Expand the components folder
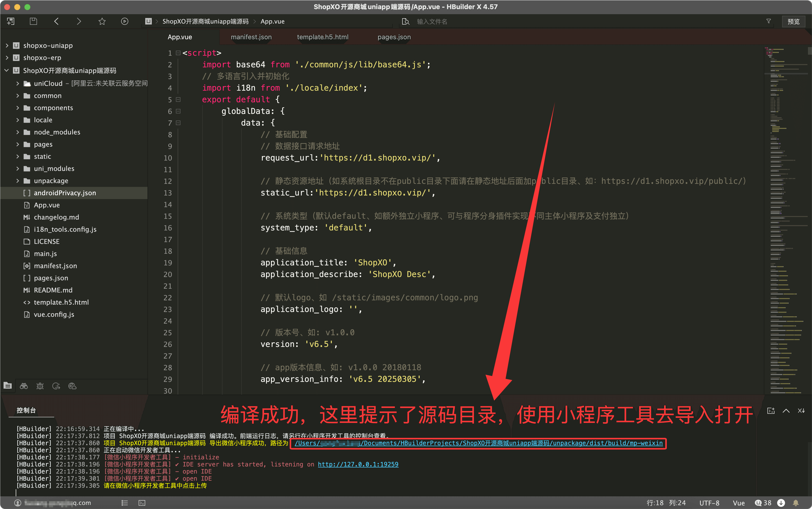This screenshot has height=509, width=812. click(x=17, y=108)
